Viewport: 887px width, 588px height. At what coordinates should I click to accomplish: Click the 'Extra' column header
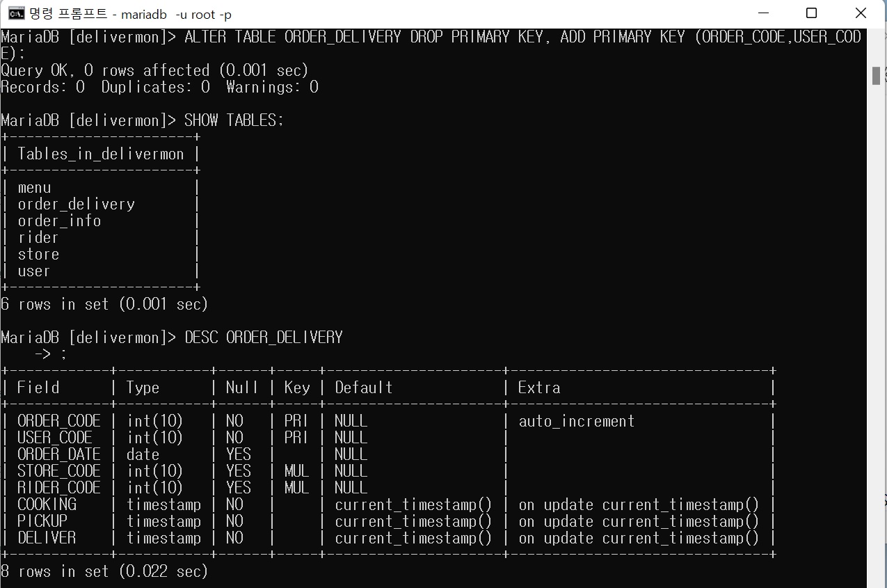pyautogui.click(x=539, y=388)
